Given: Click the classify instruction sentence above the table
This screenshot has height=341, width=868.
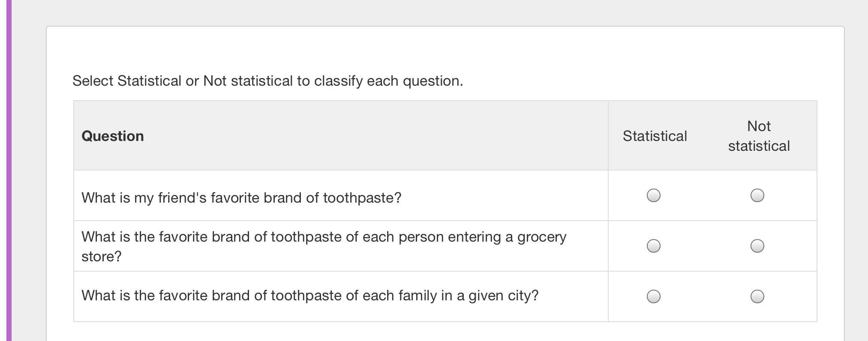Looking at the screenshot, I should (267, 81).
